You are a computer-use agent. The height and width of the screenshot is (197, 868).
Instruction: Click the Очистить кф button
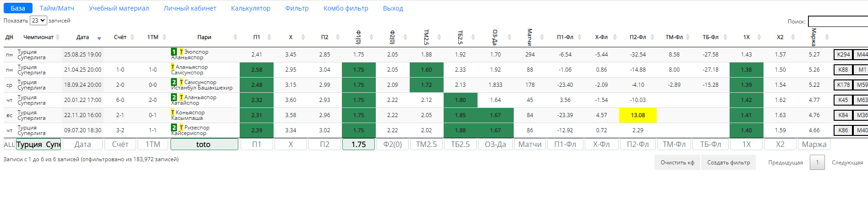(x=677, y=163)
